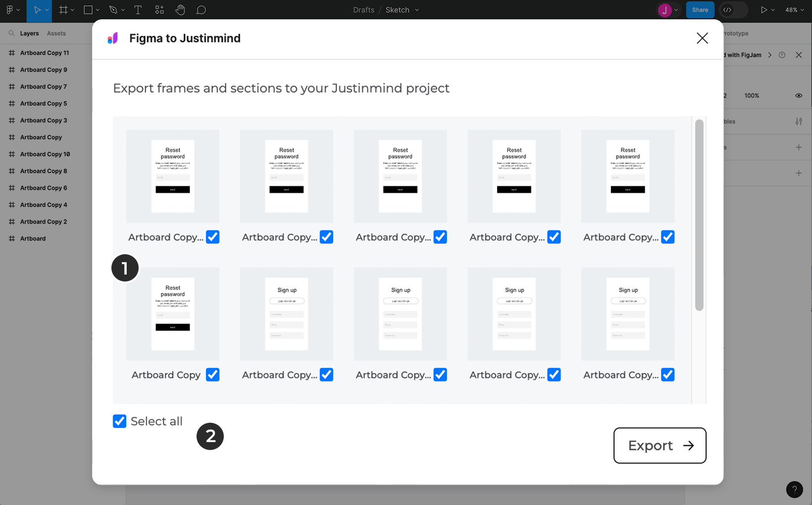Expand the FigJam row chevron

(x=770, y=55)
